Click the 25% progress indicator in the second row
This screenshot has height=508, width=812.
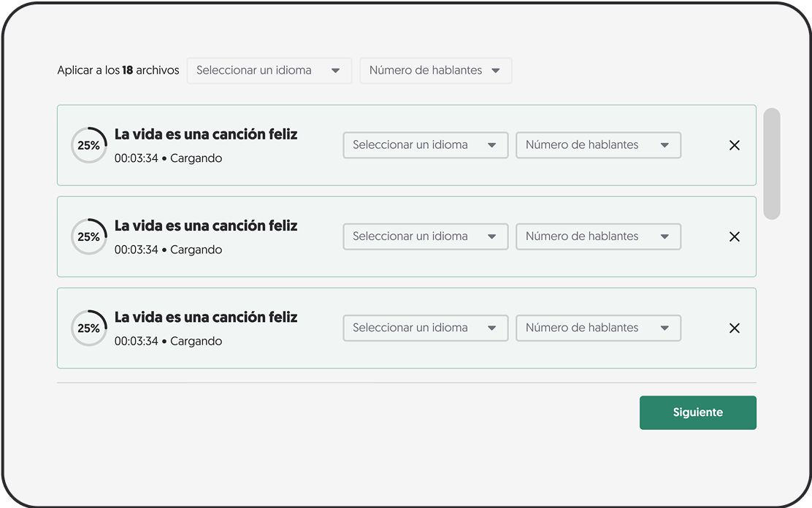[x=88, y=236]
